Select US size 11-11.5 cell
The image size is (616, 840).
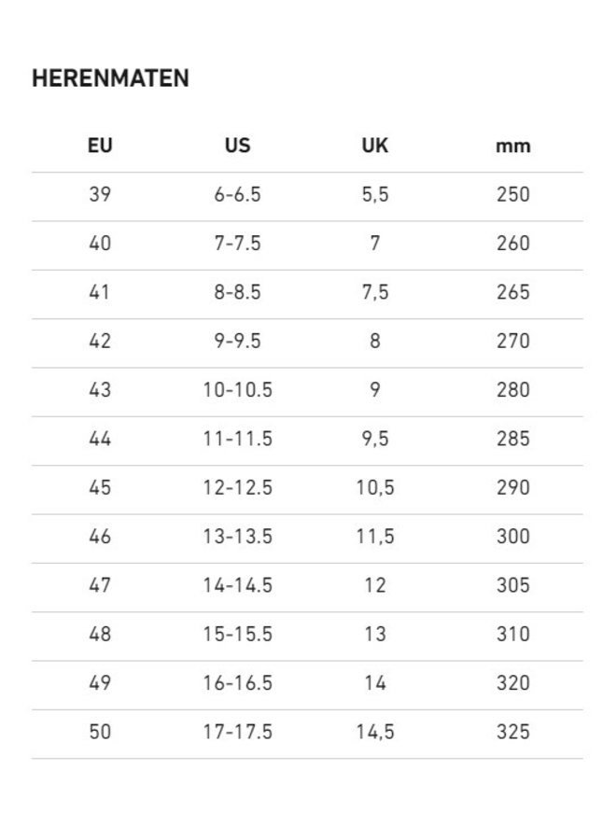coord(237,439)
